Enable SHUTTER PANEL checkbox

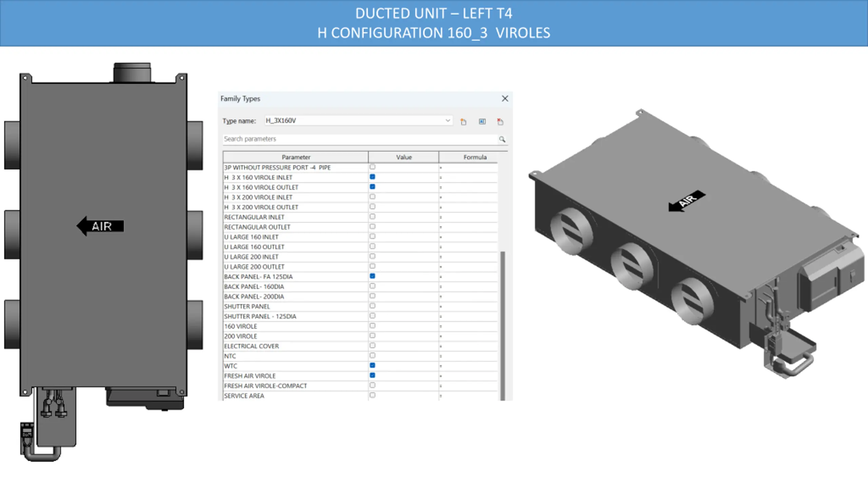point(372,306)
